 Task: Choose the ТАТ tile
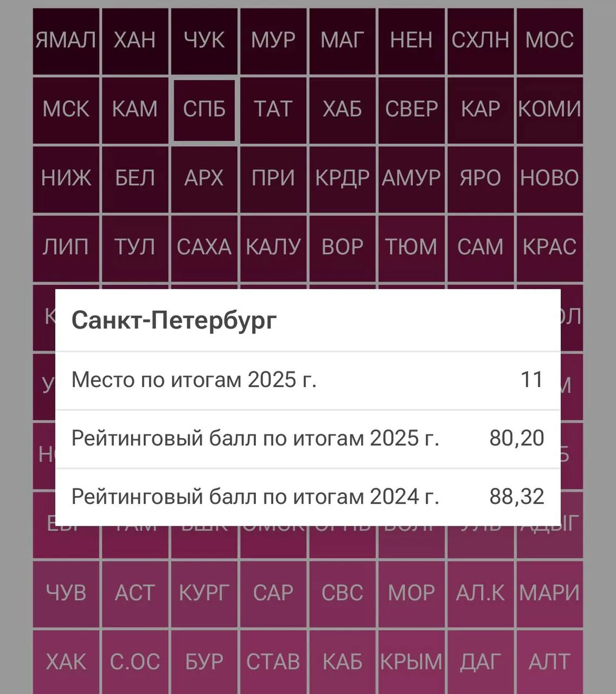(x=273, y=110)
